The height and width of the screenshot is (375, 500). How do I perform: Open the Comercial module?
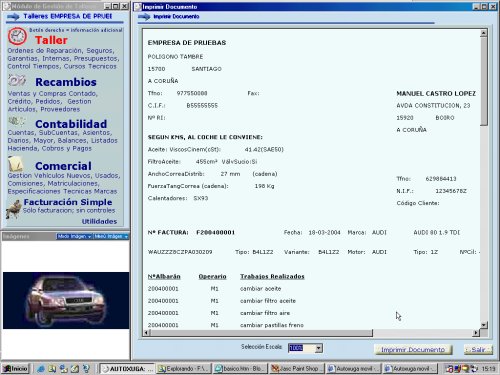(x=63, y=166)
